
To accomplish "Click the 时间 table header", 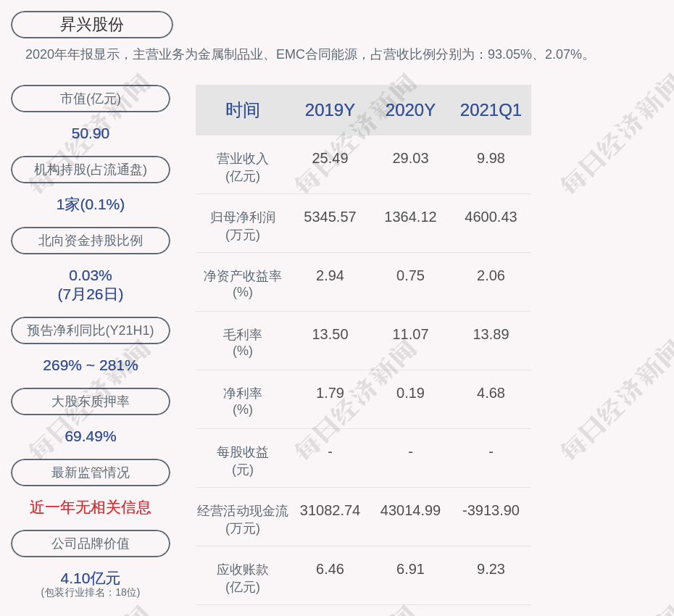I will [x=243, y=110].
